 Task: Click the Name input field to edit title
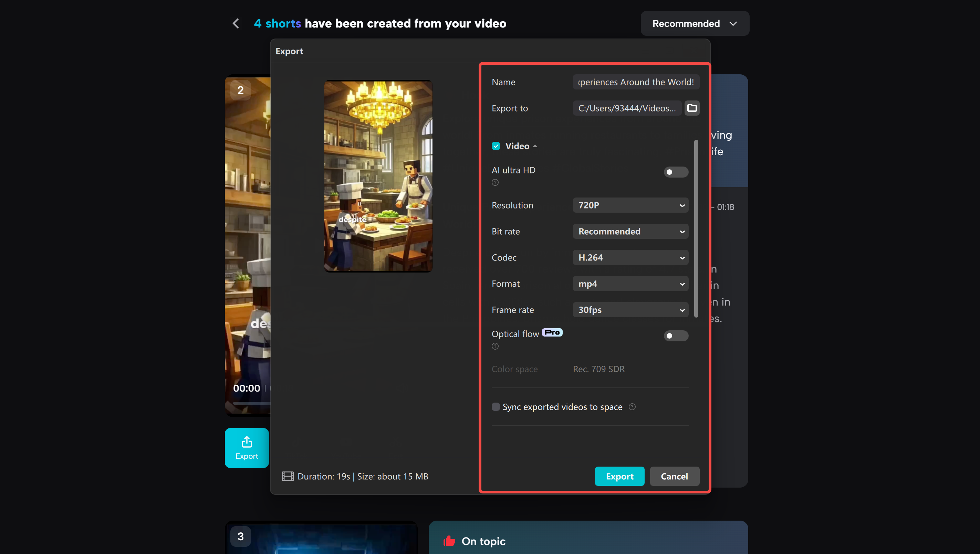[635, 82]
